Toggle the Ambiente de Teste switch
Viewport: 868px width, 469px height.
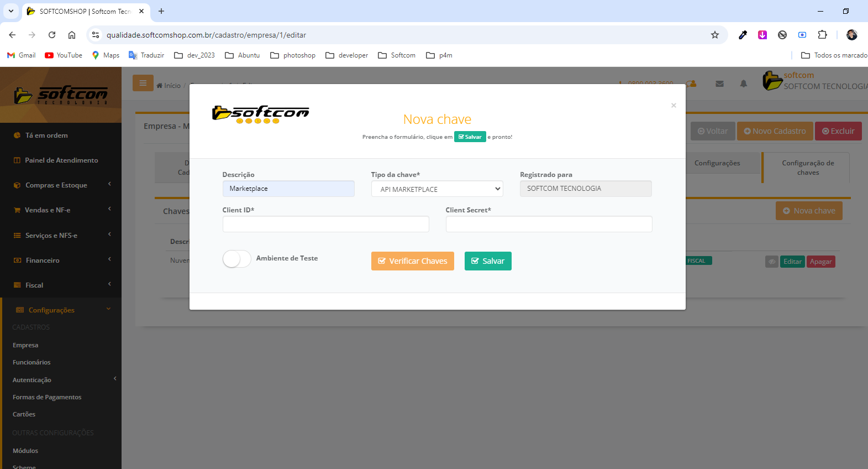click(236, 259)
